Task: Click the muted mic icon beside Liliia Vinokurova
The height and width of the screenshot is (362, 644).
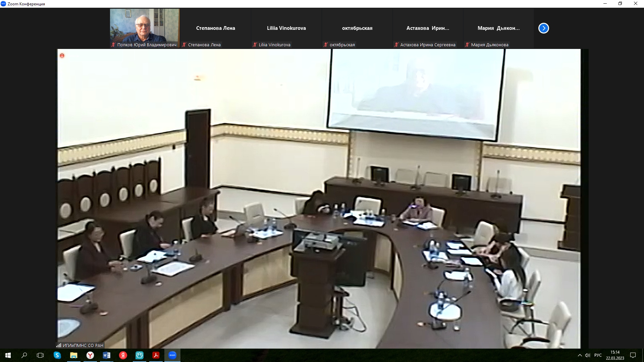Action: coord(255,45)
